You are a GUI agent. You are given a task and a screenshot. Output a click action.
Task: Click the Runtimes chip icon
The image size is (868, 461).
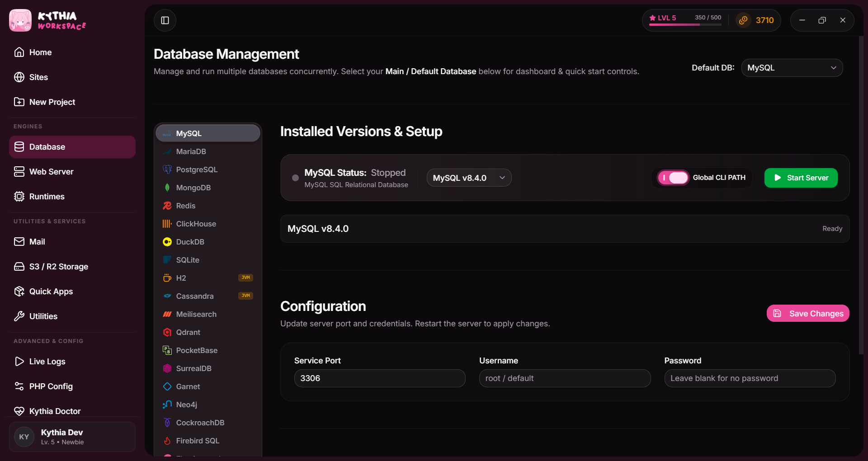(19, 197)
